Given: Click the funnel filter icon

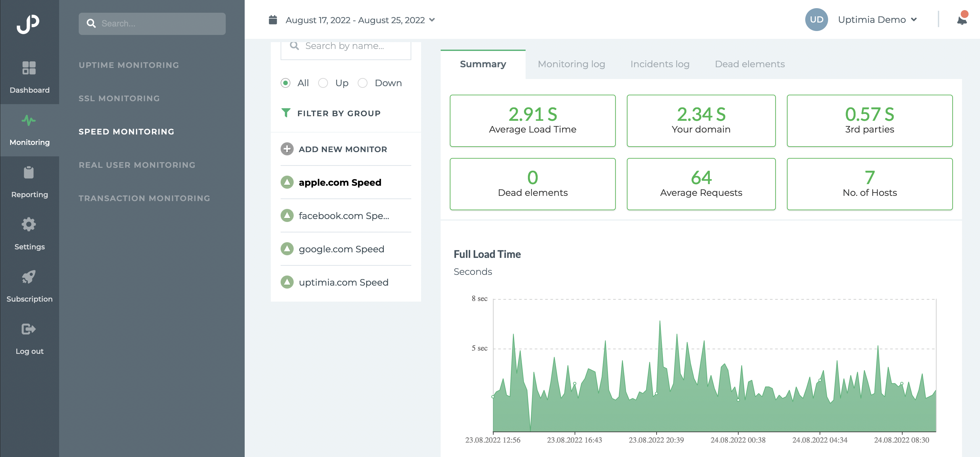Looking at the screenshot, I should pos(286,113).
